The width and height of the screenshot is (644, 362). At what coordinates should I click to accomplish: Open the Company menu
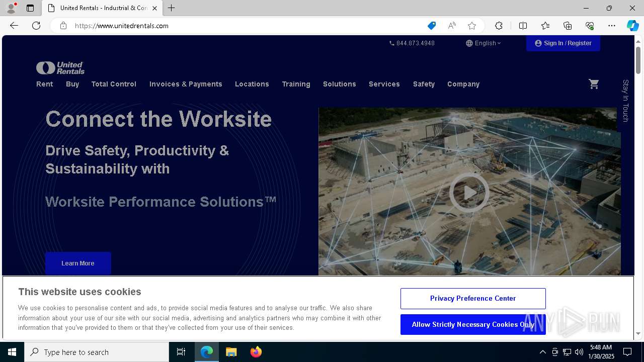coord(463,84)
